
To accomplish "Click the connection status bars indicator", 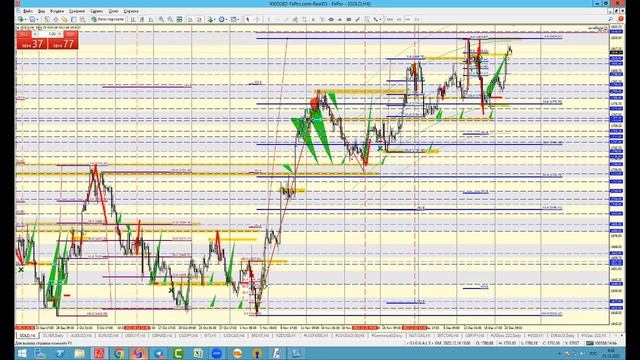I will point(589,343).
